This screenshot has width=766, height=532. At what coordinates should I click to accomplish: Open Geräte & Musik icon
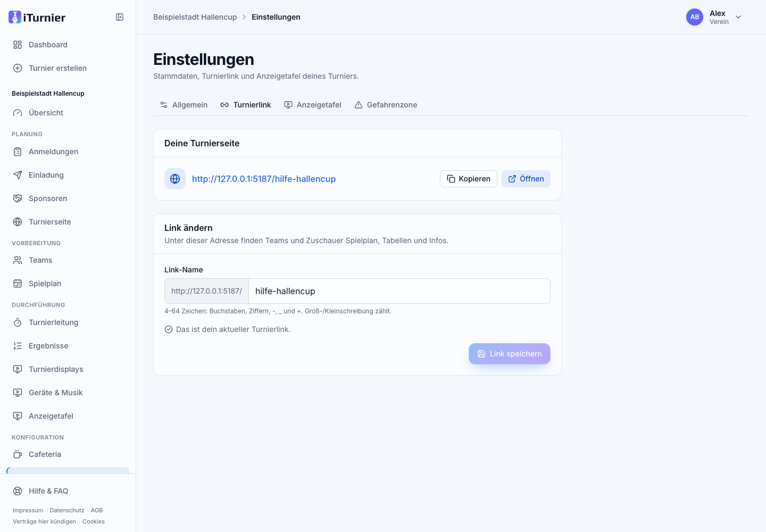tap(18, 393)
